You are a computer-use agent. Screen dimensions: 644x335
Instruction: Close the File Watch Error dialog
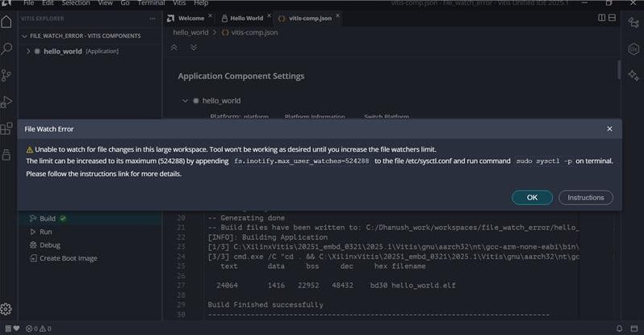609,128
